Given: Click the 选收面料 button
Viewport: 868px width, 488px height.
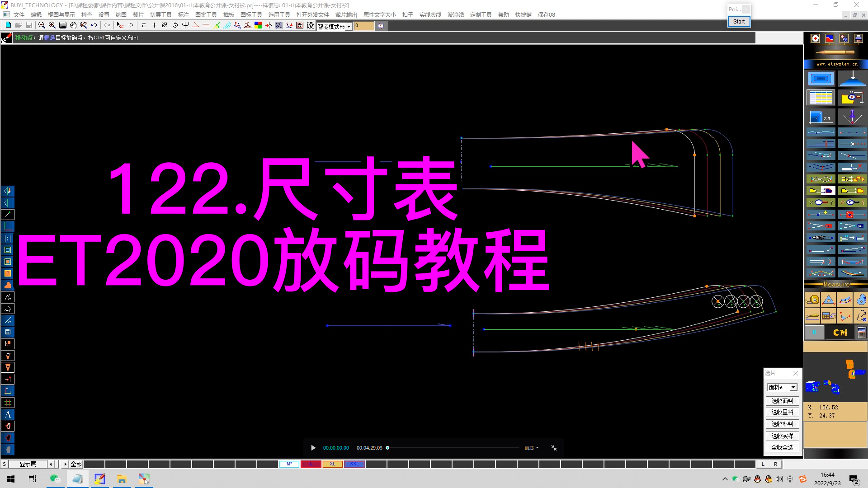Looking at the screenshot, I should 782,401.
